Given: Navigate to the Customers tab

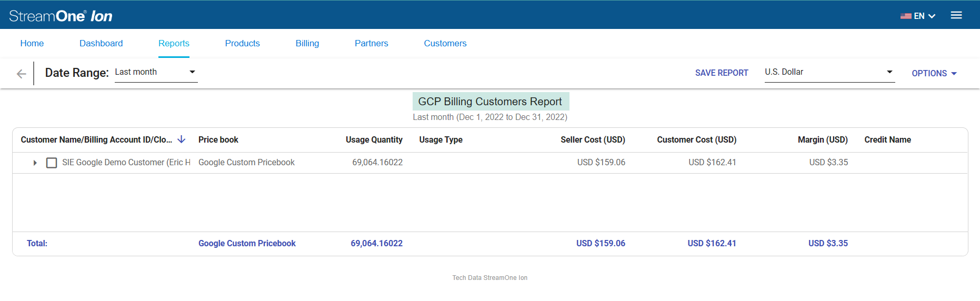Looking at the screenshot, I should [445, 43].
